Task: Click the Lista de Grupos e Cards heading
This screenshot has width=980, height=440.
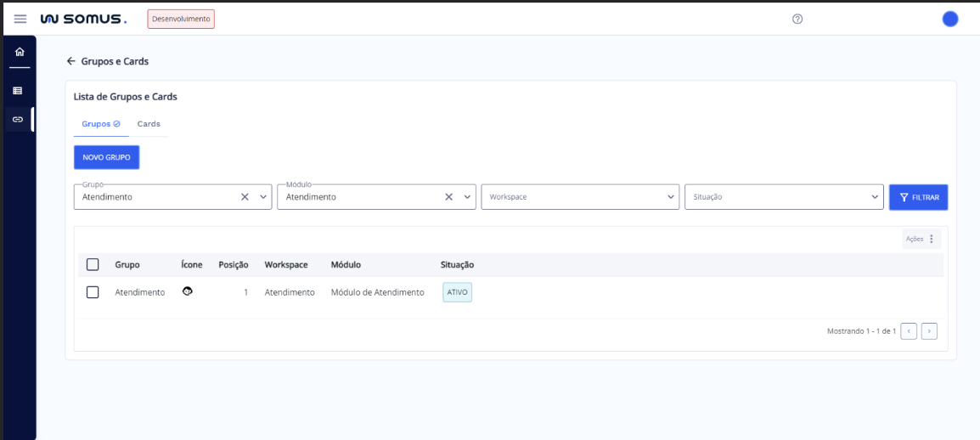Action: pos(126,97)
